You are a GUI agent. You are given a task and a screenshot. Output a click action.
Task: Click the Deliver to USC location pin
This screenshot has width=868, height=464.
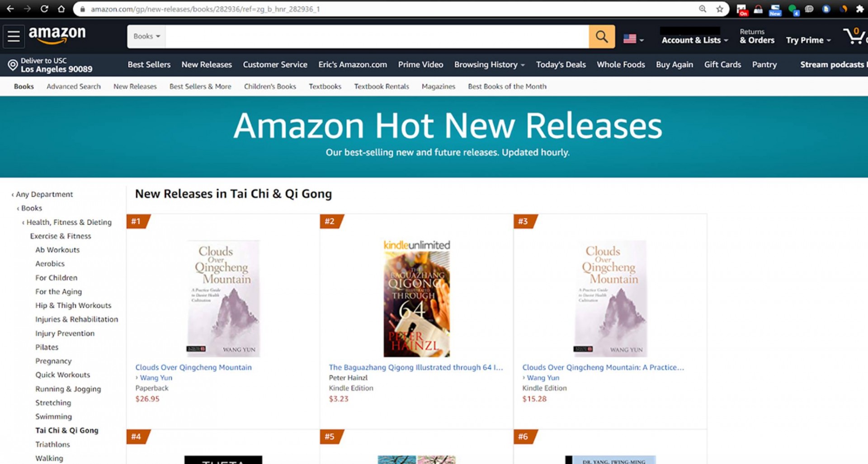point(13,65)
